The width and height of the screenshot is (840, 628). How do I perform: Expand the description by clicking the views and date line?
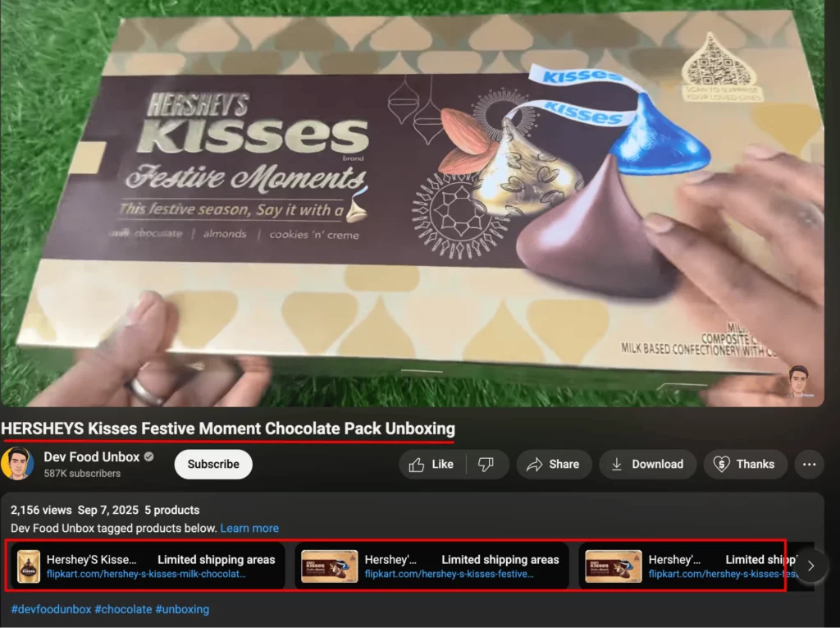(105, 510)
